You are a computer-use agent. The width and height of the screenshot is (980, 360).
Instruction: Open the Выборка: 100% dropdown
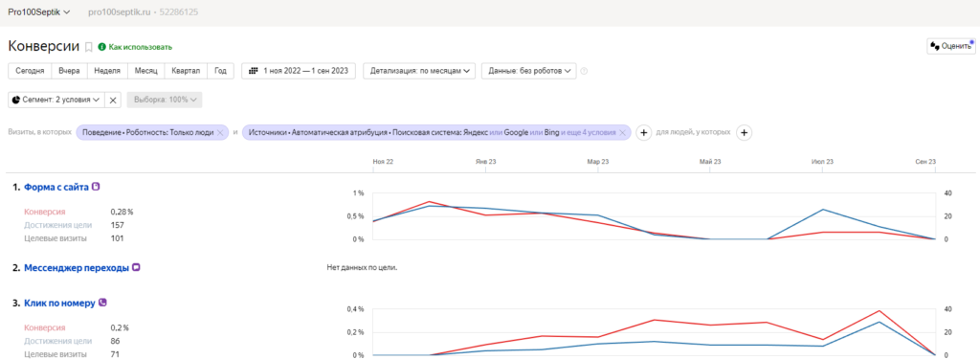point(164,100)
